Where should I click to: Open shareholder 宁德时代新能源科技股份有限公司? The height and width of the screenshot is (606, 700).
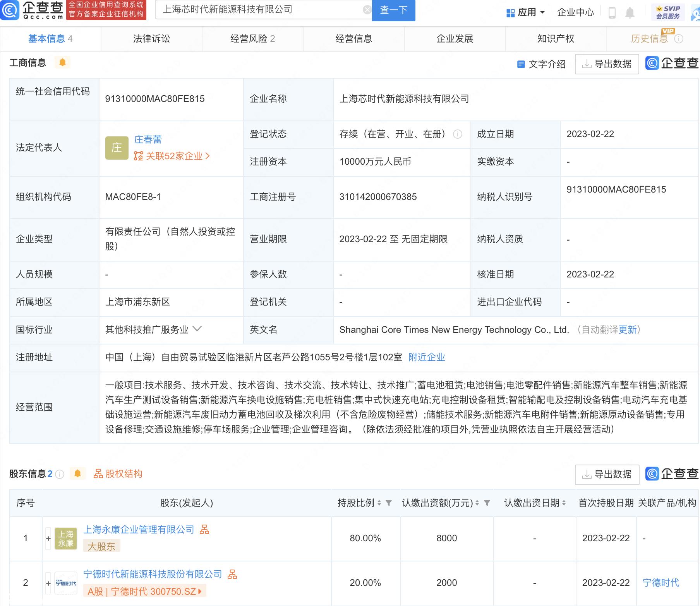(x=153, y=574)
